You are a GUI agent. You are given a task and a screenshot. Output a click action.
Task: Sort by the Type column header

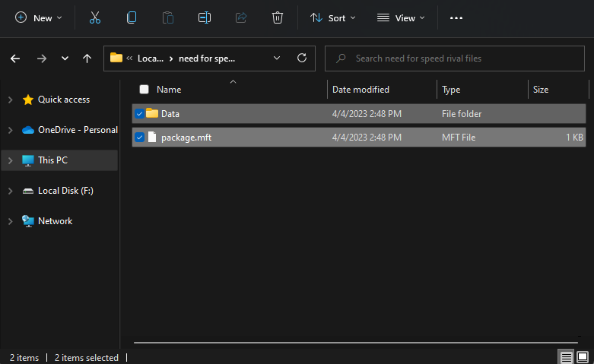(451, 90)
